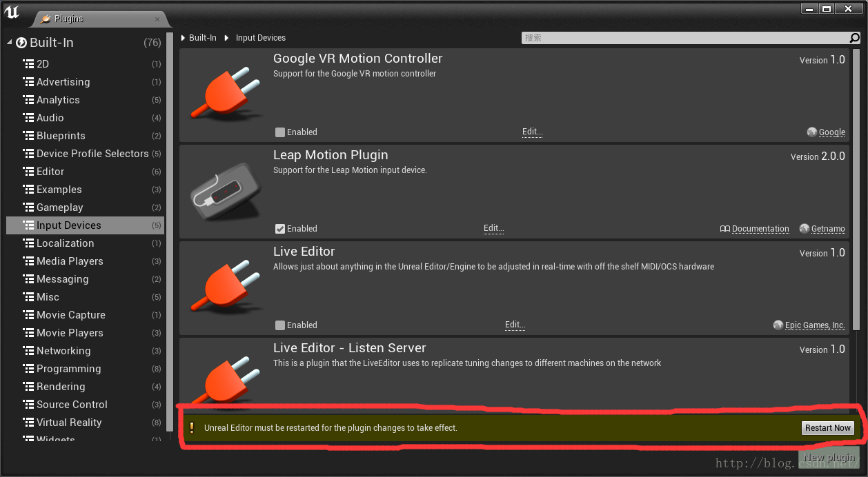The image size is (868, 477).
Task: Open the Leap Motion Documentation link
Action: [x=760, y=229]
